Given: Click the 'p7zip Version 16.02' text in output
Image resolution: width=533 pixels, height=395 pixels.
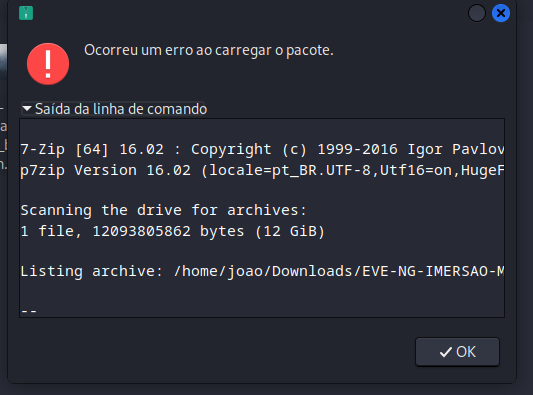Looking at the screenshot, I should pyautogui.click(x=105, y=170).
